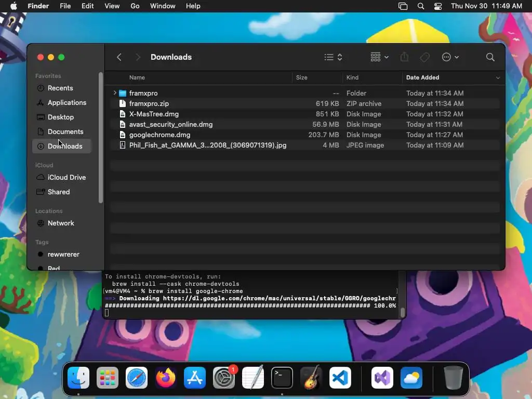Open the App Store Dock icon

pyautogui.click(x=195, y=378)
